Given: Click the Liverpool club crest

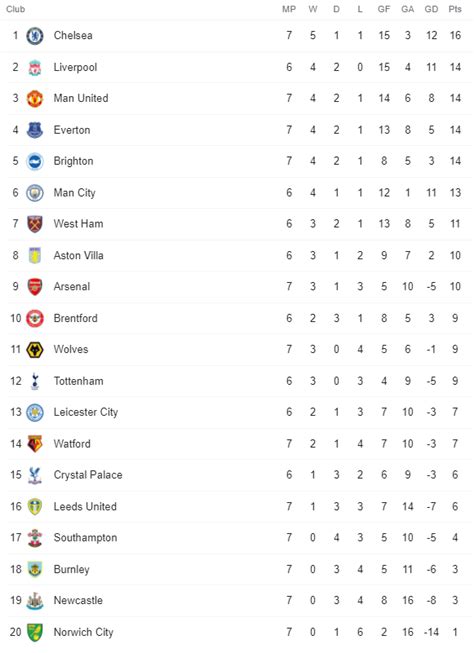Looking at the screenshot, I should point(35,67).
